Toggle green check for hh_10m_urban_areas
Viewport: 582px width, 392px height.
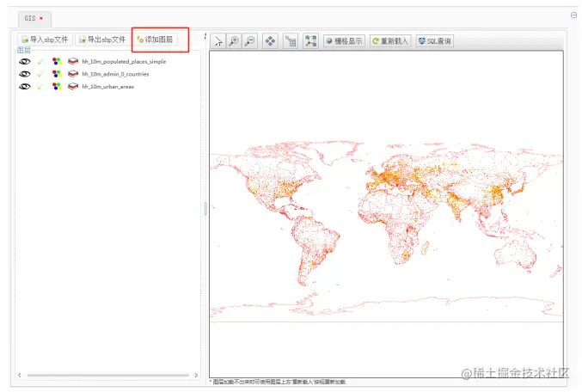pos(40,87)
